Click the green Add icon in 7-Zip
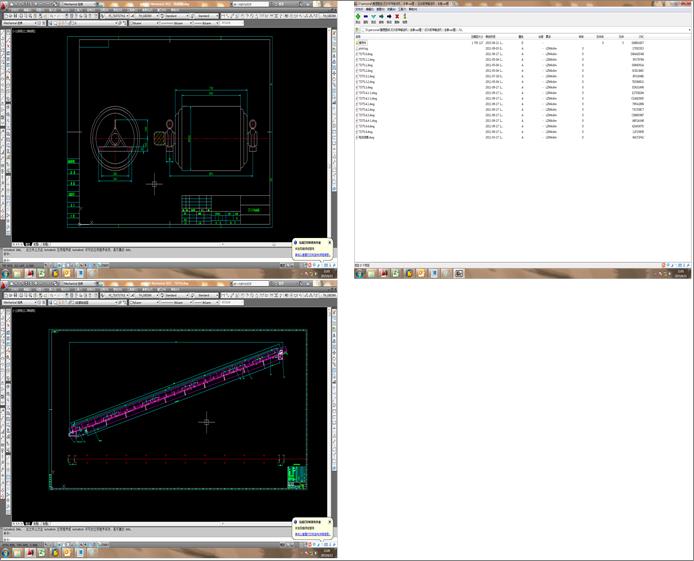694x561 pixels. click(359, 17)
